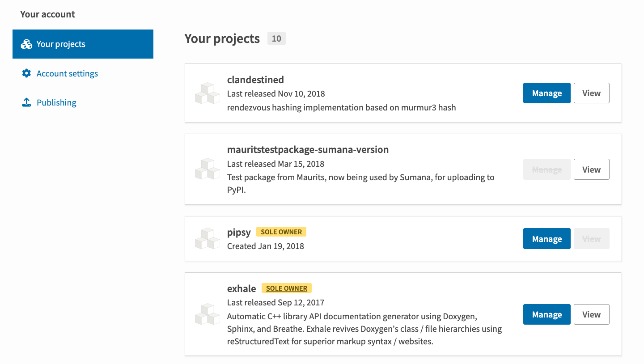This screenshot has height=364, width=644.
Task: Click the project count badge 10
Action: coord(276,38)
